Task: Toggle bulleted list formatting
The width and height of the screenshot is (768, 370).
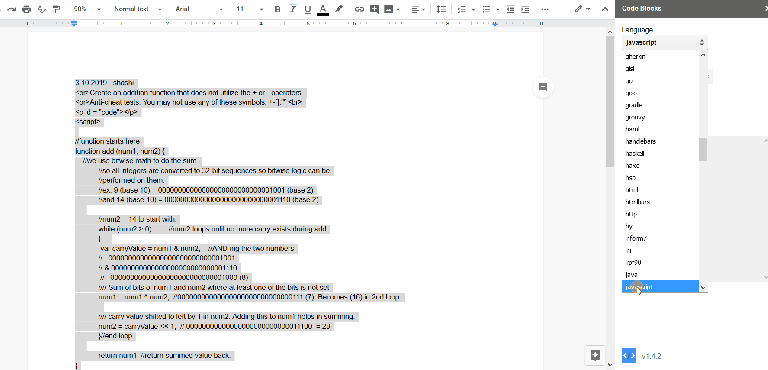Action: click(486, 9)
